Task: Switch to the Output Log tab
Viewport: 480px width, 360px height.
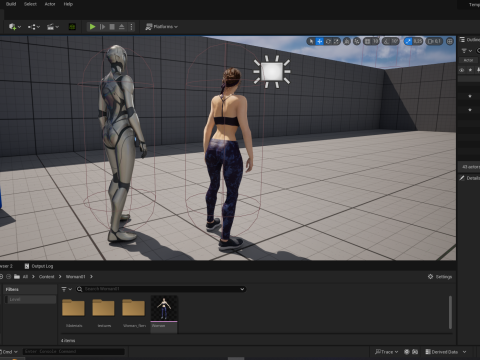Action: (39, 266)
